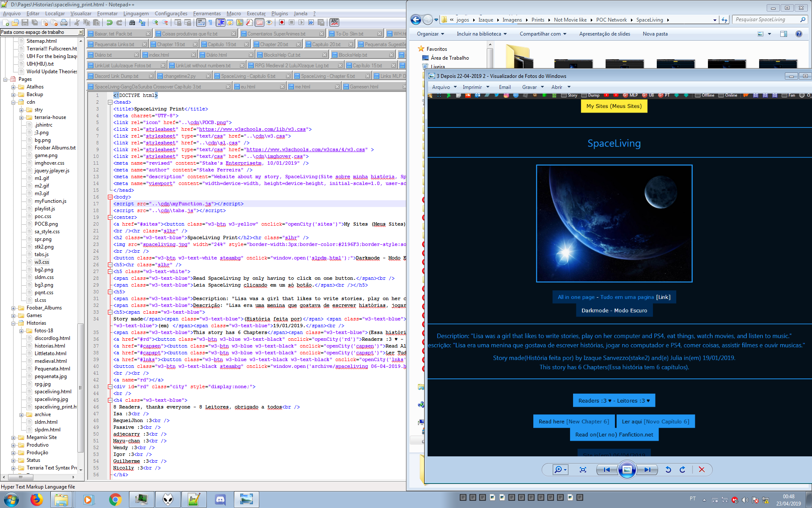Open the Document Map icon
This screenshot has width=812, height=508.
240,22
